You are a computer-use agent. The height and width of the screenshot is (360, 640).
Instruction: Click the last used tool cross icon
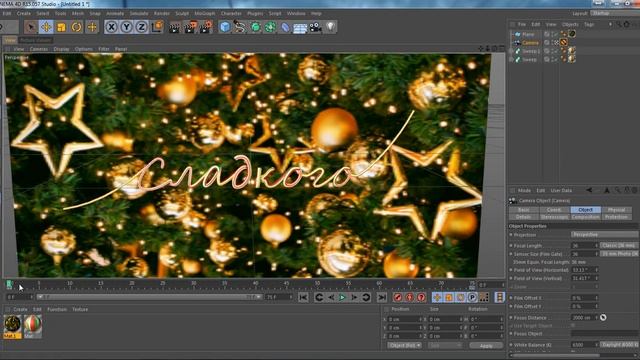[92, 27]
